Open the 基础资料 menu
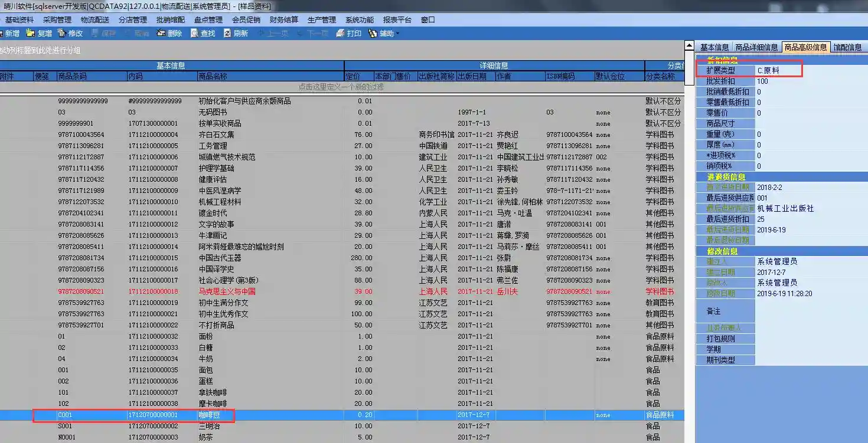Screen dimensions: 868x443 pyautogui.click(x=19, y=19)
